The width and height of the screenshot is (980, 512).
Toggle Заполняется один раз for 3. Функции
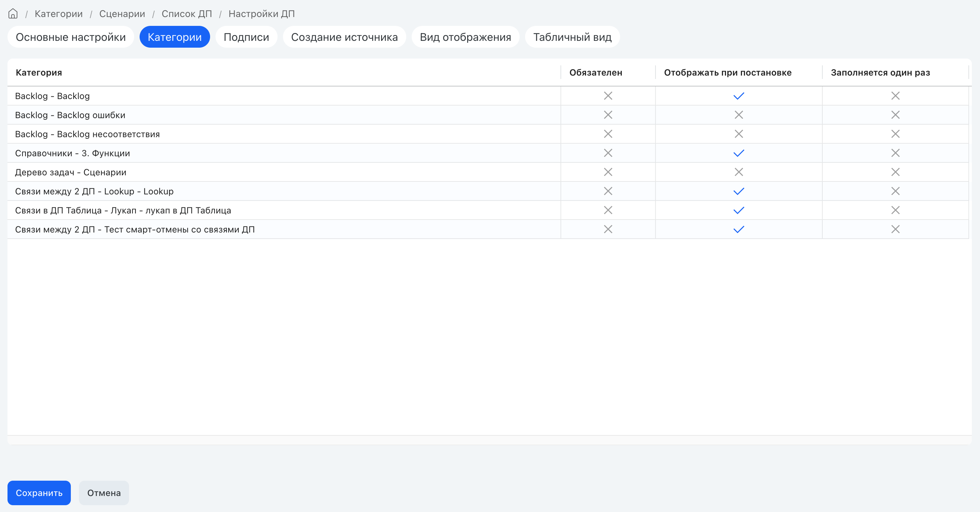pos(896,153)
